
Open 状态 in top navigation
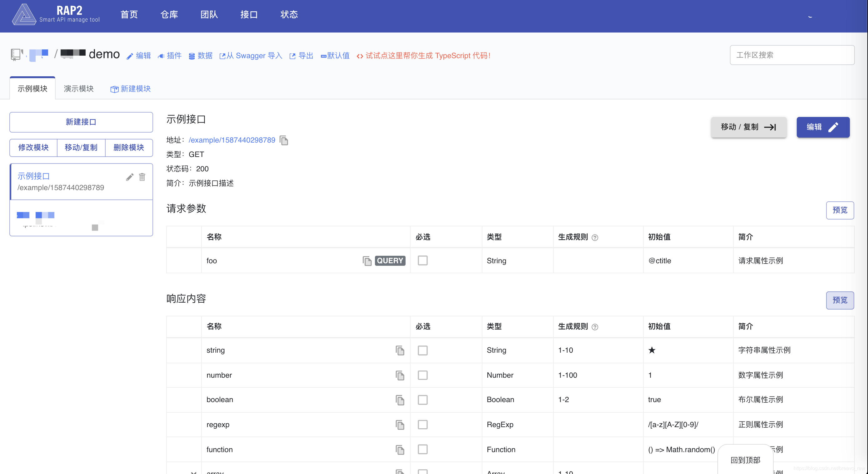pyautogui.click(x=289, y=14)
